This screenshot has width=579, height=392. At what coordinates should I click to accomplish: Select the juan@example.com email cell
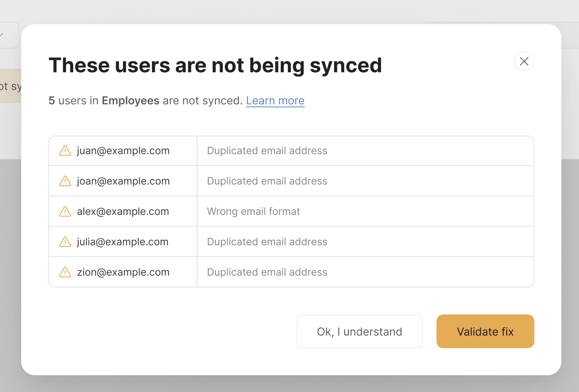(x=123, y=151)
